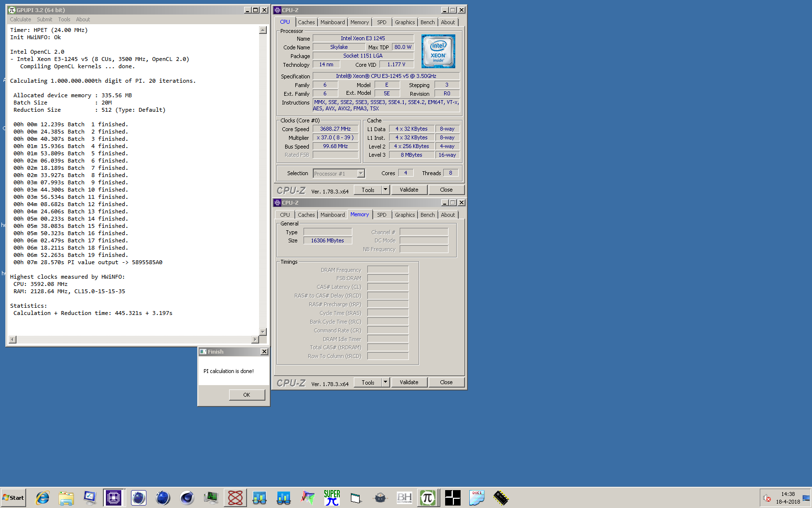Click Tools button in upper CPU-Z
This screenshot has height=508, width=812.
coord(368,190)
